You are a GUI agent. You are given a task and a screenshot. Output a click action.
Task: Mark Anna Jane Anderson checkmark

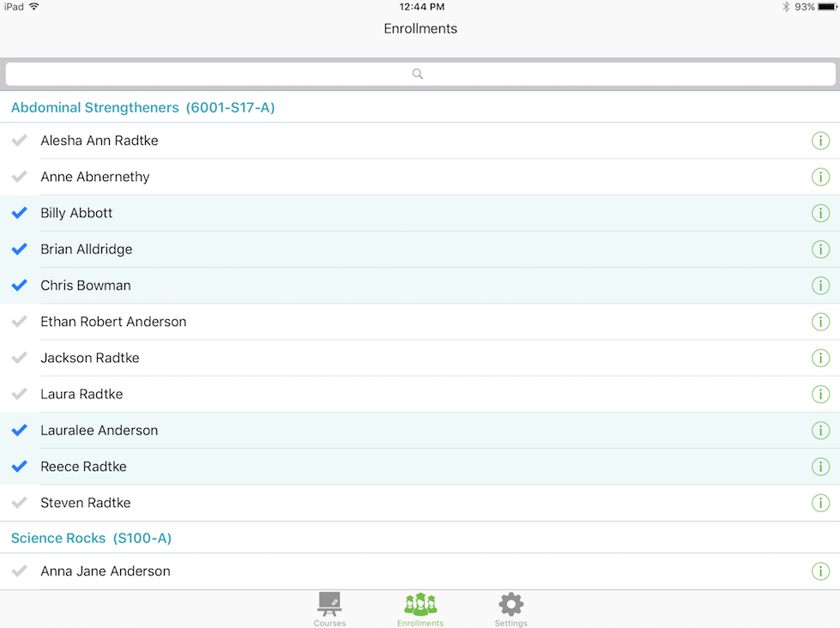click(19, 571)
